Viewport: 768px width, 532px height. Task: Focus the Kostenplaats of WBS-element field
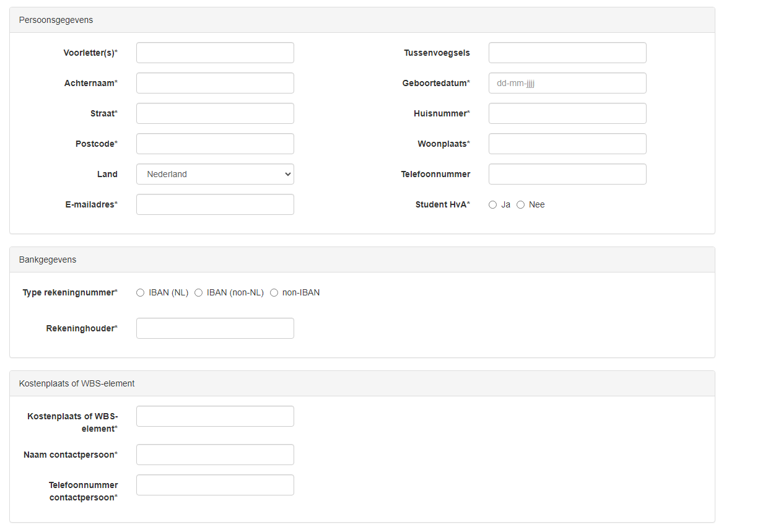(x=215, y=417)
